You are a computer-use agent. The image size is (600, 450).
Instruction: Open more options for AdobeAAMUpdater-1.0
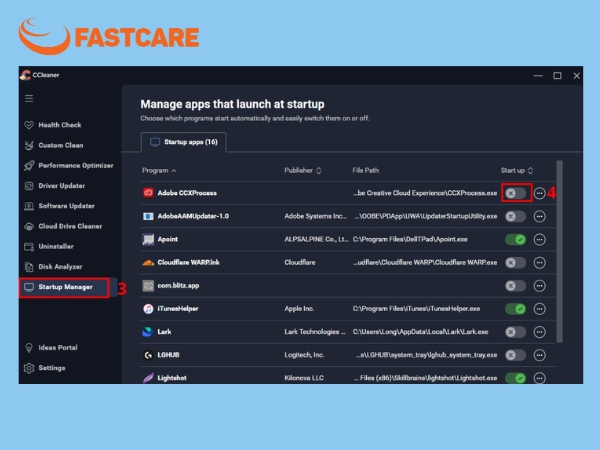coord(540,217)
